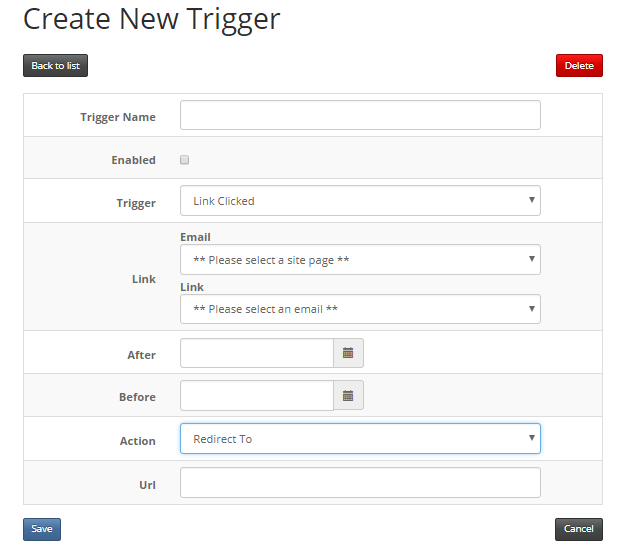The height and width of the screenshot is (556, 623).
Task: Focus the Trigger Name text field
Action: (x=360, y=115)
